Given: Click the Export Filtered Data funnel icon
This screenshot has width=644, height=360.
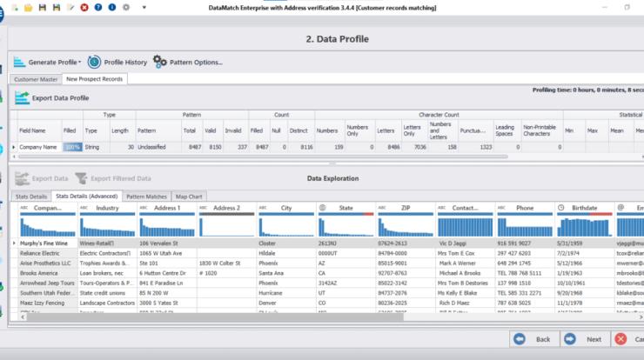Looking at the screenshot, I should click(x=81, y=178).
